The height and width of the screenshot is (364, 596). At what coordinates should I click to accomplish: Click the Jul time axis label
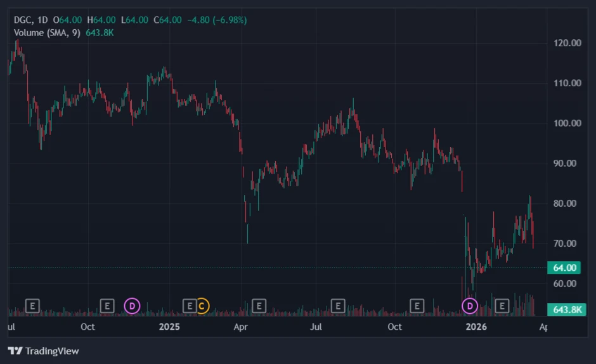pos(316,327)
